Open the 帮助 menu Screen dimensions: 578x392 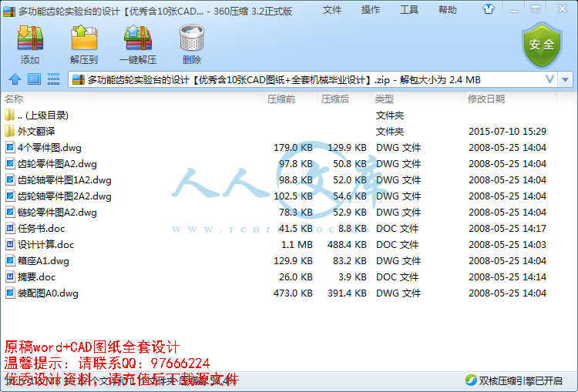(448, 10)
